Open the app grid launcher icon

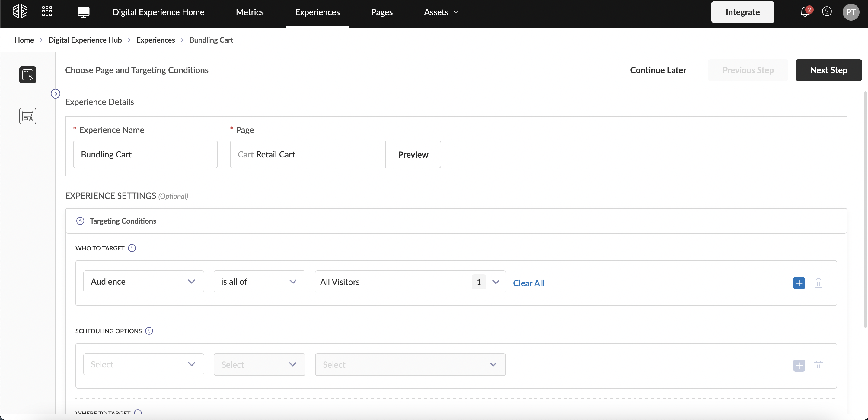click(47, 11)
